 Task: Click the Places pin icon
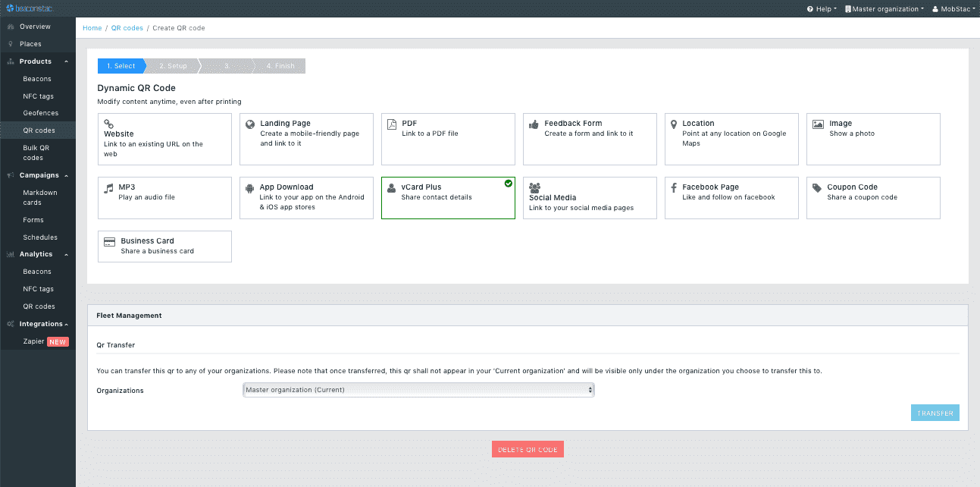pyautogui.click(x=11, y=44)
